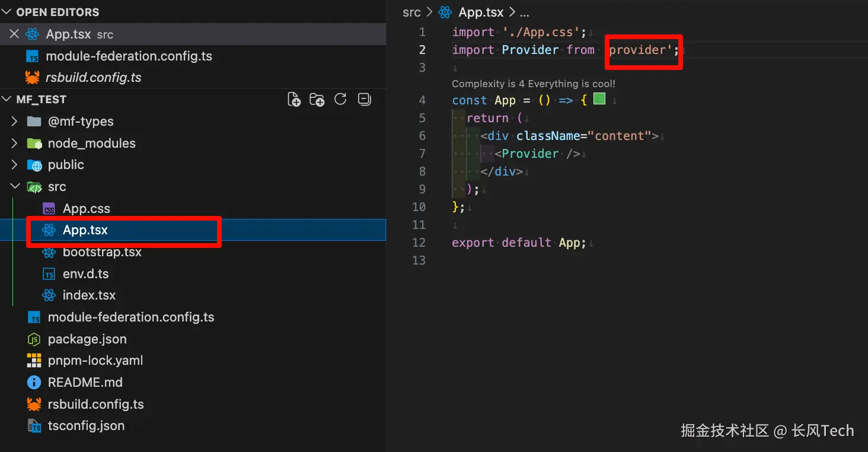Click the src folder icon
The image size is (868, 452).
pyautogui.click(x=34, y=187)
